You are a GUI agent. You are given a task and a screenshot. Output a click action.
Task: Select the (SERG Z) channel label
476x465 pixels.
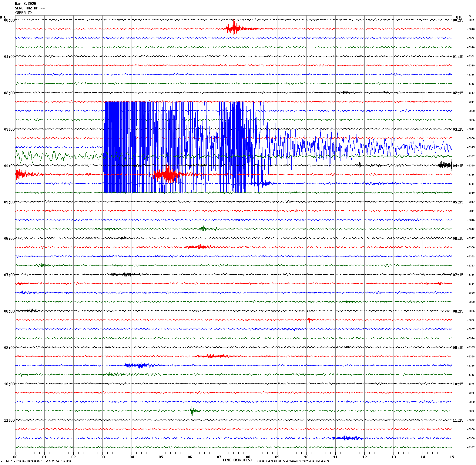[x=23, y=13]
